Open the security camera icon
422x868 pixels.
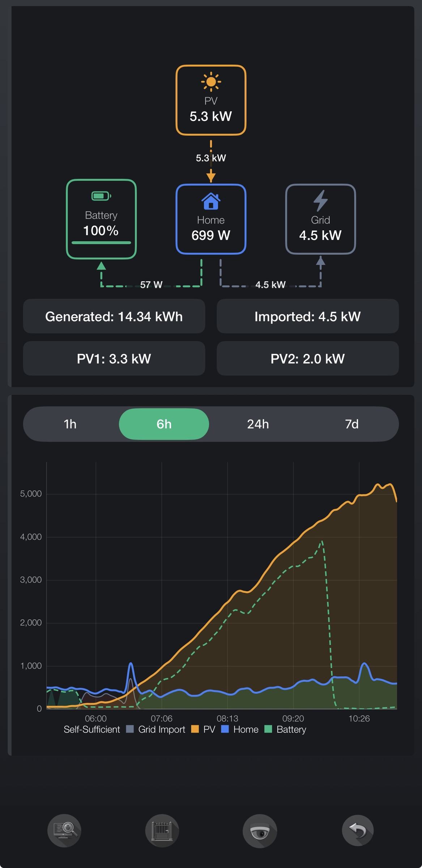click(x=260, y=830)
